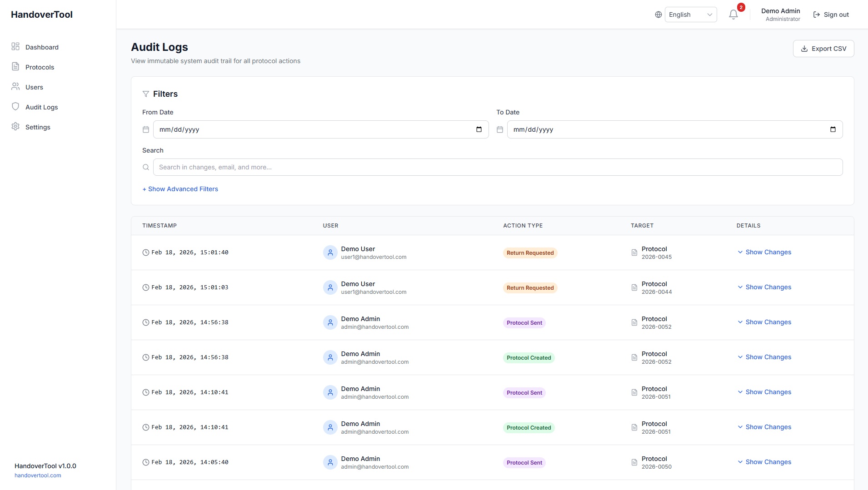Open the handovertool.com link
The width and height of the screenshot is (868, 490).
point(38,475)
